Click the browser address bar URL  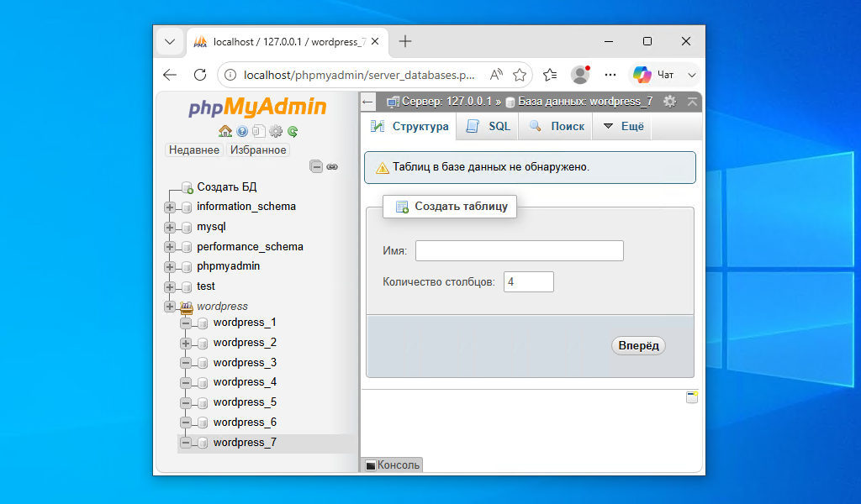[359, 75]
